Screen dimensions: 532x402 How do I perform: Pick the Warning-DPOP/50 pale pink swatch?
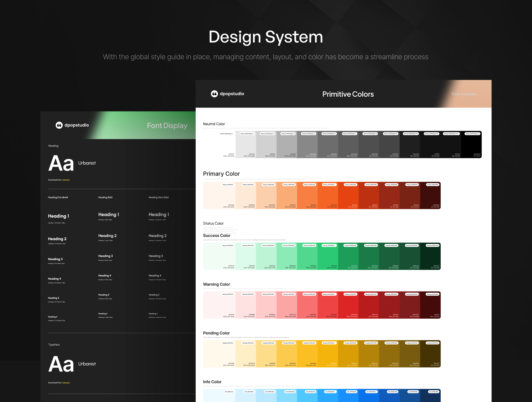[x=219, y=305]
